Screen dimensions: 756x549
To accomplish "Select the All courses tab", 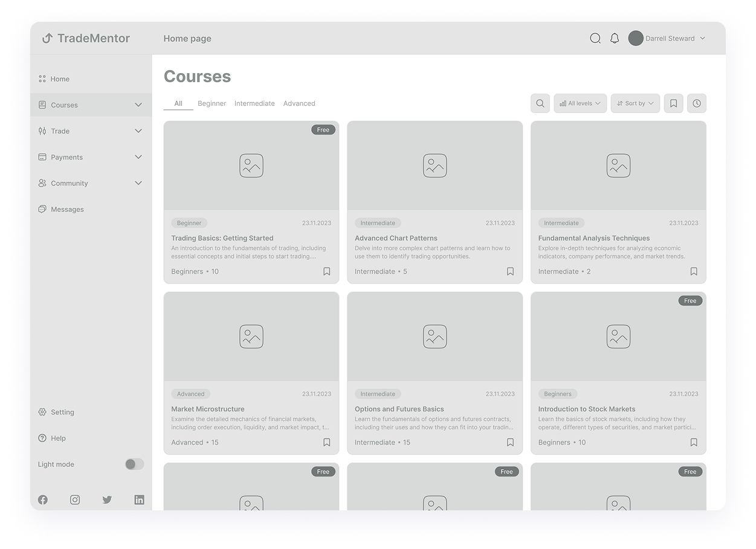I will 178,103.
